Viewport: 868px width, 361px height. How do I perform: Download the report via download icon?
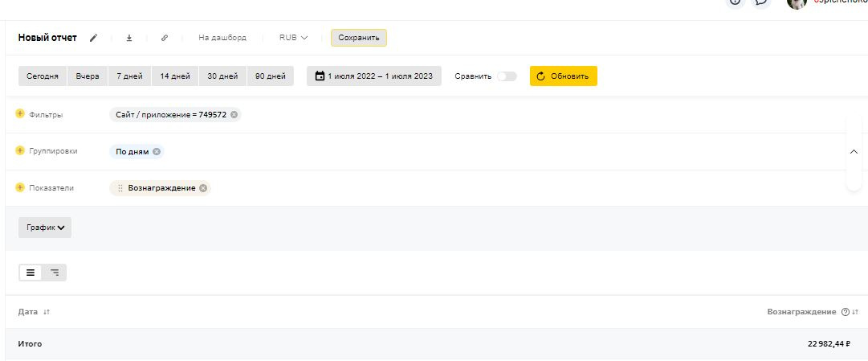tap(129, 38)
